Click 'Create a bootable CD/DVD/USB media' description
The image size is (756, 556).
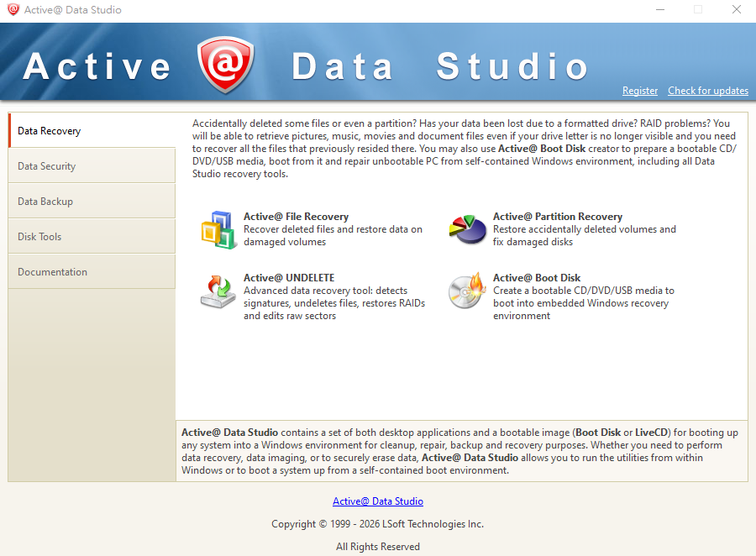584,303
